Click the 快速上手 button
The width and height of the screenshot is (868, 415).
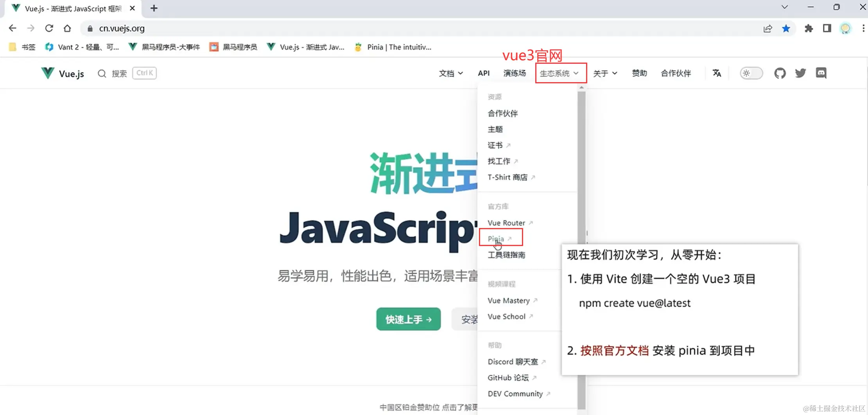(409, 319)
